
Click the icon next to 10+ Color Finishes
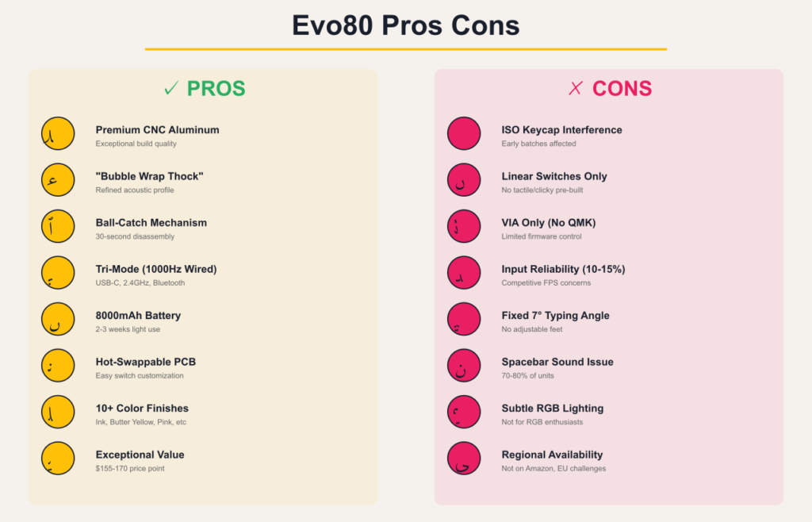point(58,413)
